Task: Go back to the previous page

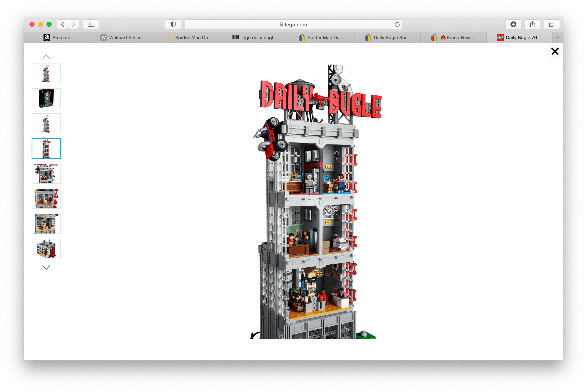Action: [62, 24]
